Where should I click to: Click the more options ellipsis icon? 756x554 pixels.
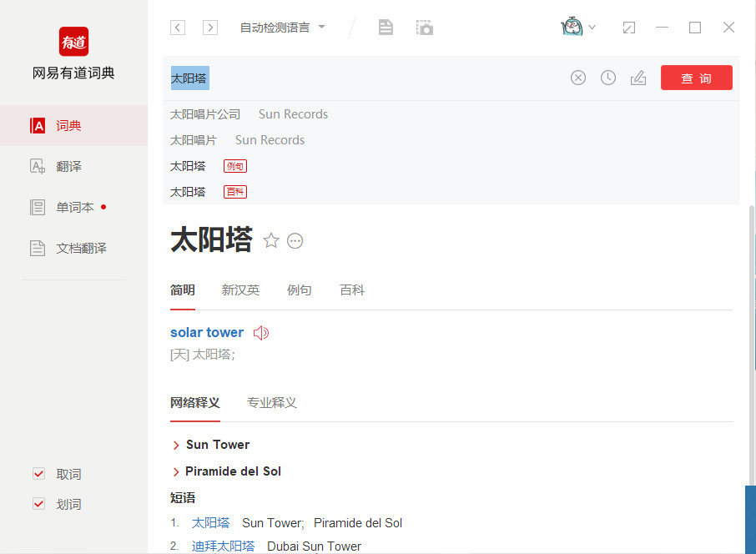(x=295, y=240)
